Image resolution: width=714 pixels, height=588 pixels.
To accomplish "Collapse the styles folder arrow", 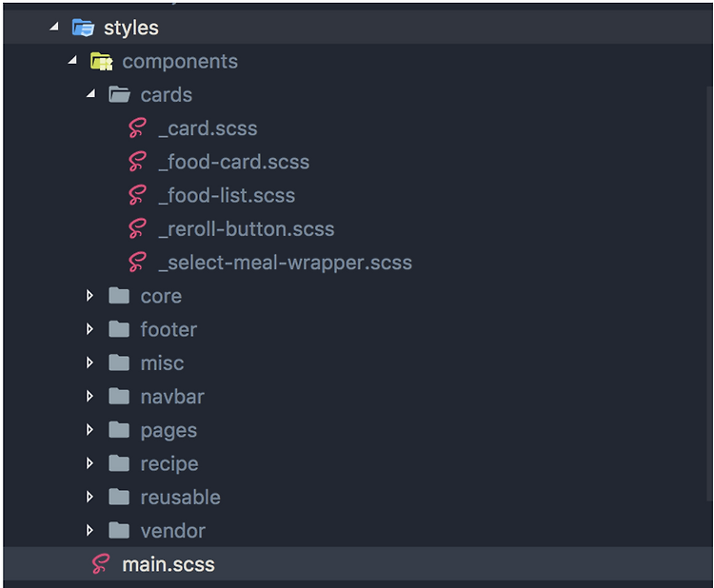I will 53,28.
